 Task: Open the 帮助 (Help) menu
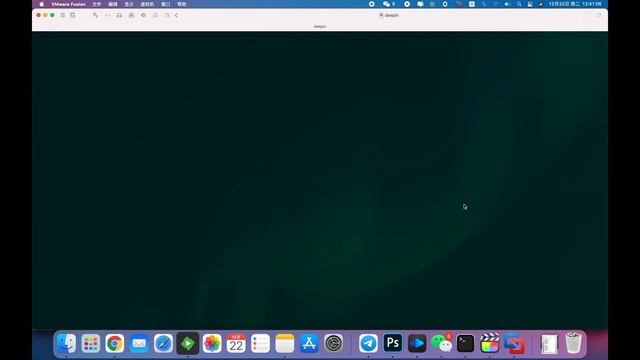click(182, 4)
